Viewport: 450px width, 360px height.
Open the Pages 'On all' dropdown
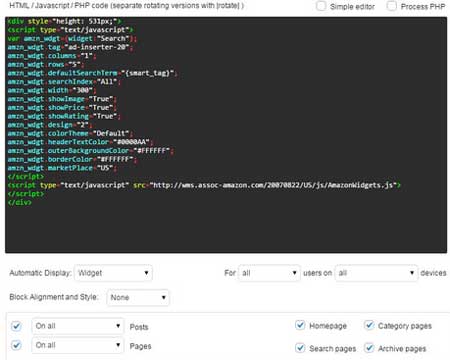click(78, 345)
